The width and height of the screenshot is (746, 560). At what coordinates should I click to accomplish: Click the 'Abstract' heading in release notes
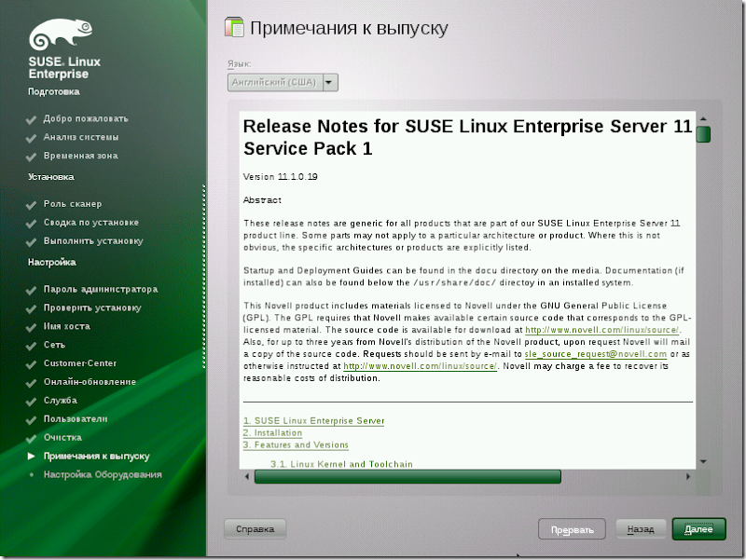click(x=262, y=200)
